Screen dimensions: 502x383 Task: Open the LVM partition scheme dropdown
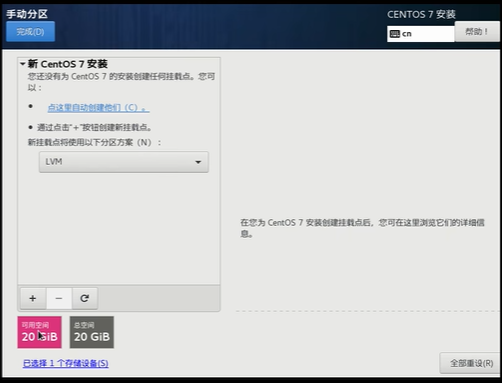pos(124,162)
